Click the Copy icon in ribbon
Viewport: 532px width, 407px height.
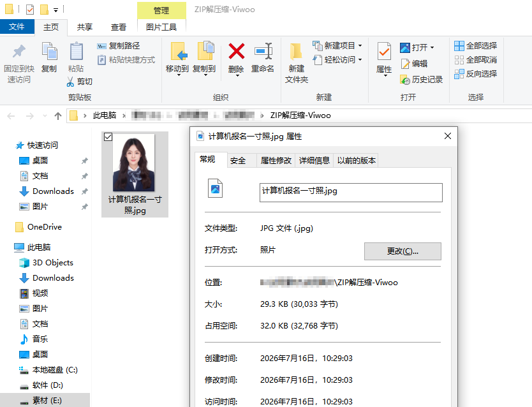49,57
